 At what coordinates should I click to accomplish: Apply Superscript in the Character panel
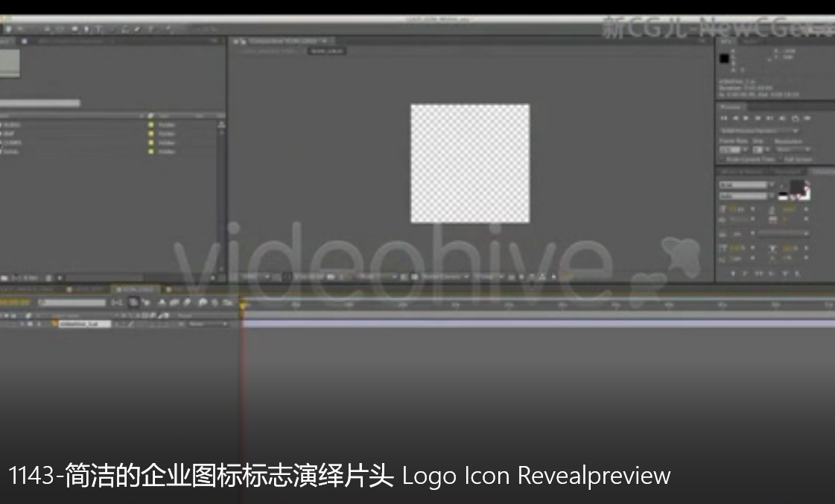[784, 273]
